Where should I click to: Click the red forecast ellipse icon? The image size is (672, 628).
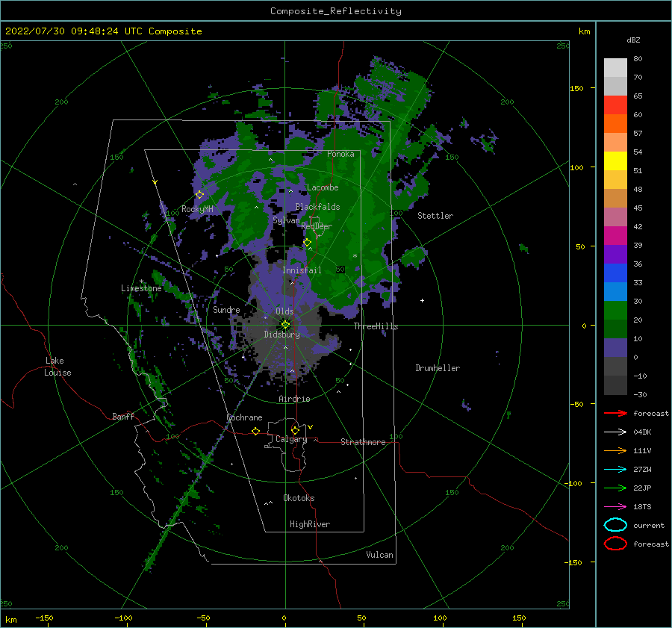pyautogui.click(x=615, y=544)
